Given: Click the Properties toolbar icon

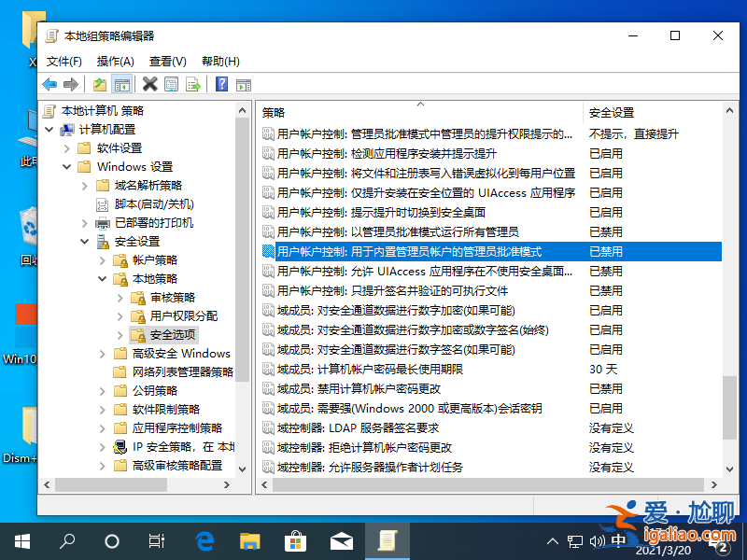Looking at the screenshot, I should click(x=172, y=84).
